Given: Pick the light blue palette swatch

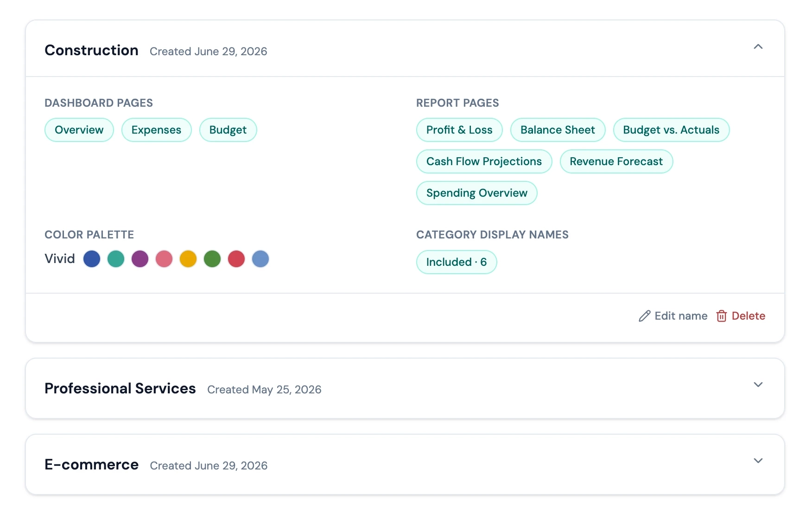Looking at the screenshot, I should [x=260, y=259].
